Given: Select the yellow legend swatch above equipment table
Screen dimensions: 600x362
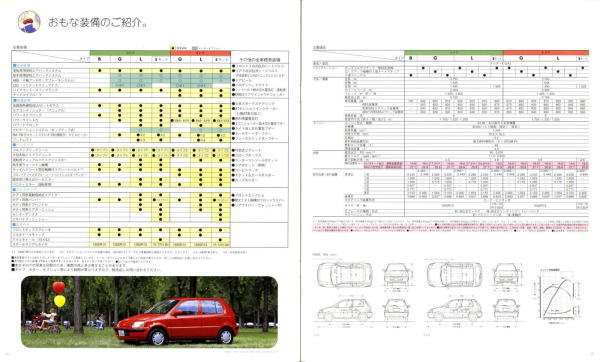Looking at the screenshot, I should 173,49.
